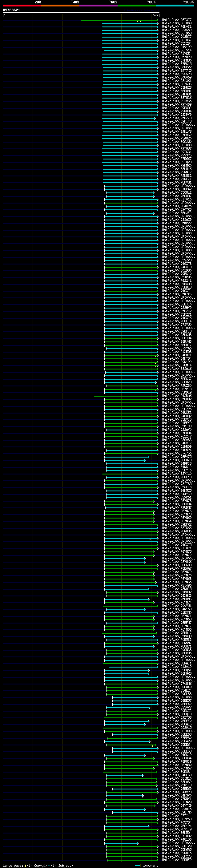Select hit UniRef100_B9SSR3
The image size is (197, 868).
tap(177, 74)
